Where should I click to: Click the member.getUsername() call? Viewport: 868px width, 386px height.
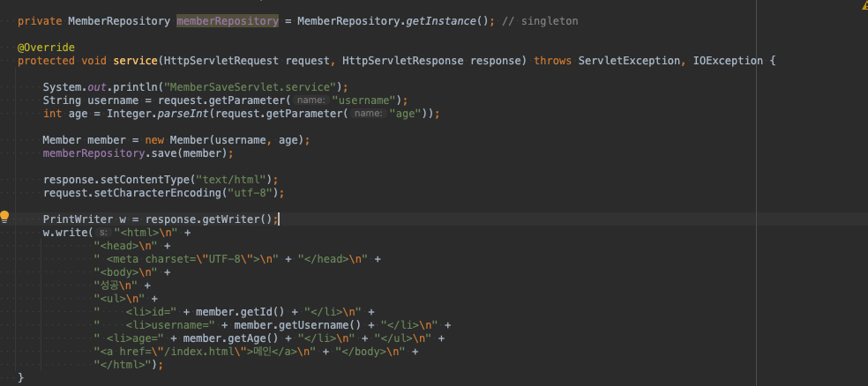pos(297,325)
